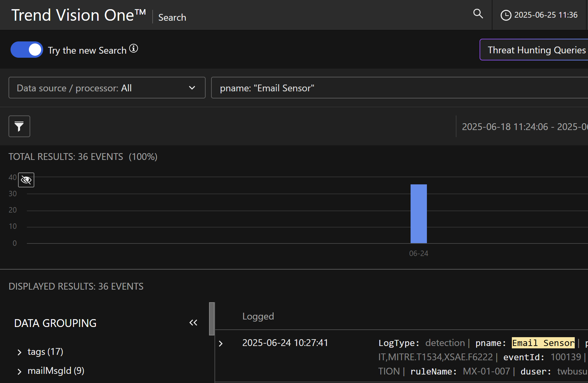Click the Logged column header
The height and width of the screenshot is (383, 588).
coord(258,316)
